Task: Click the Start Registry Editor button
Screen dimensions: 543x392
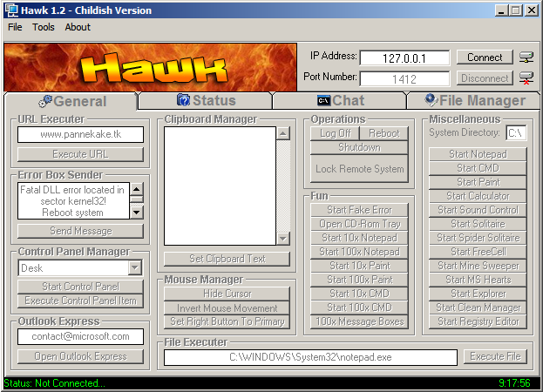Action: coord(478,321)
